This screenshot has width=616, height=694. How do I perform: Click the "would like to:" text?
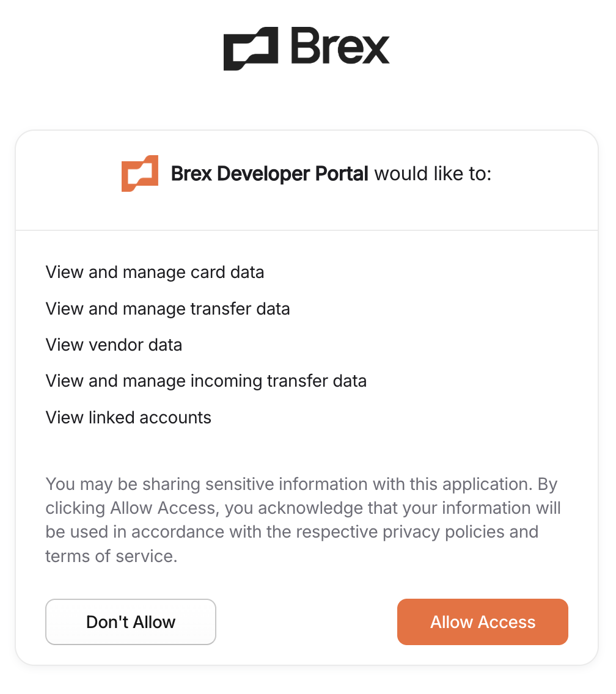pyautogui.click(x=433, y=174)
